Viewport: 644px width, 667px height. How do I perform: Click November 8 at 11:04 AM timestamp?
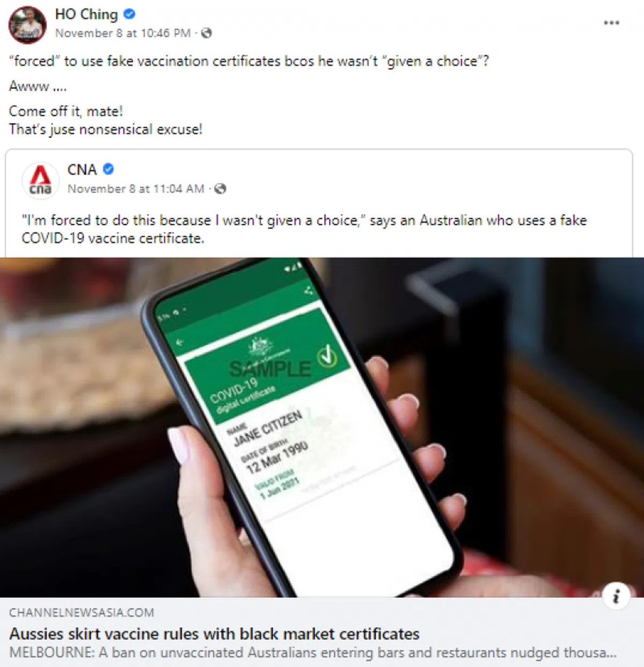pos(136,189)
